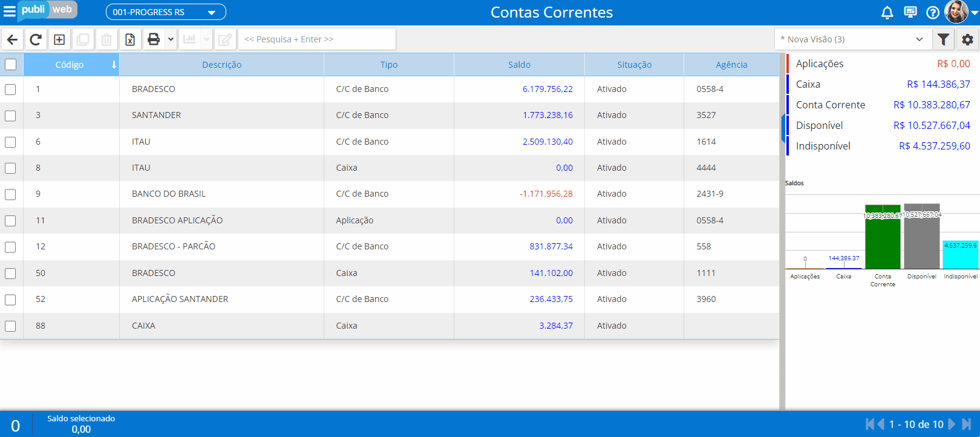Check the APLICAÇÃO SANTANDER row
Image resolution: width=980 pixels, height=437 pixels.
pyautogui.click(x=10, y=300)
